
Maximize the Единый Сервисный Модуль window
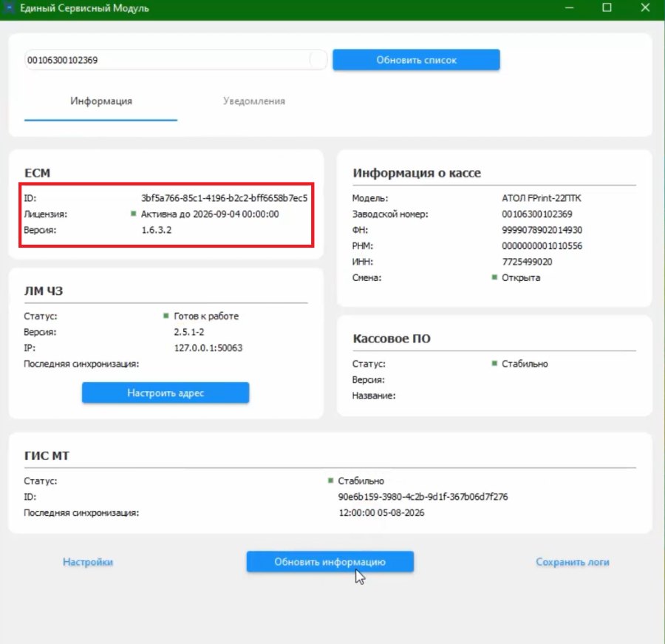[607, 8]
